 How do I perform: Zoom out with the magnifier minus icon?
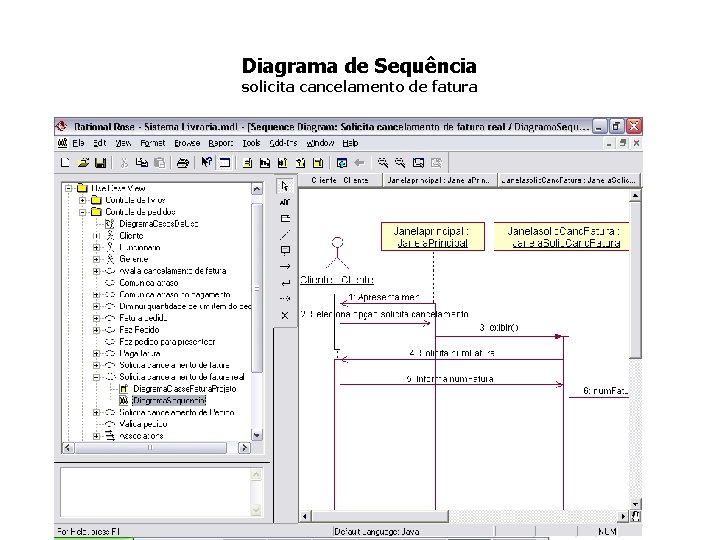pyautogui.click(x=400, y=162)
